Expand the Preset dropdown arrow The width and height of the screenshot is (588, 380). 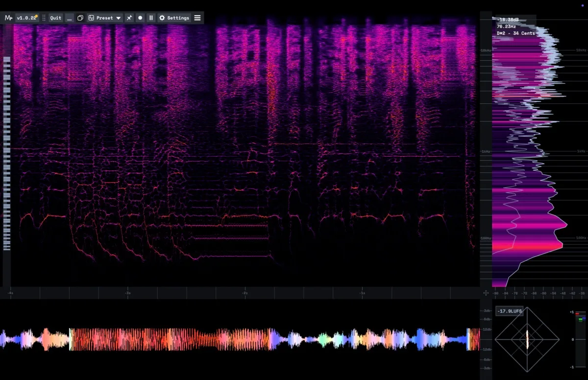pyautogui.click(x=119, y=18)
